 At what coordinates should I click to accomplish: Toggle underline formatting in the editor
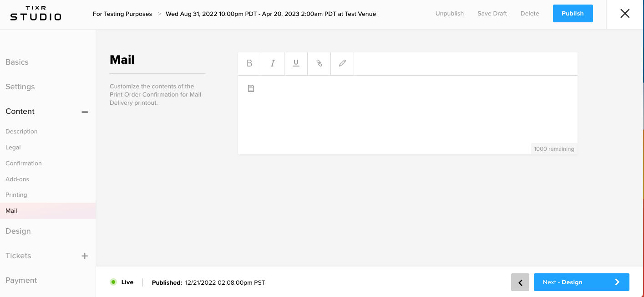(296, 63)
